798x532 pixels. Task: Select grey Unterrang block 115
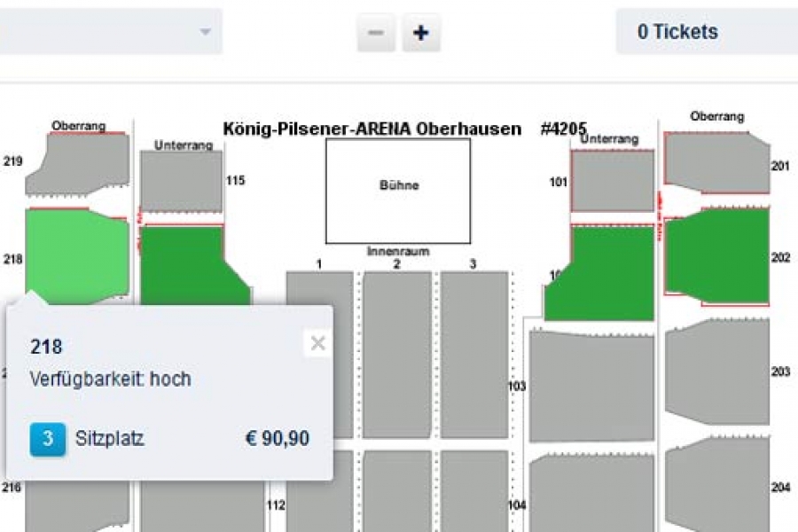tap(181, 180)
